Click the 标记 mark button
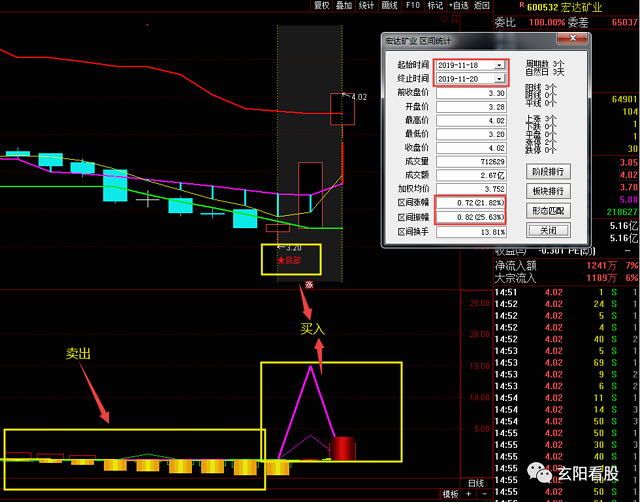 (x=435, y=5)
